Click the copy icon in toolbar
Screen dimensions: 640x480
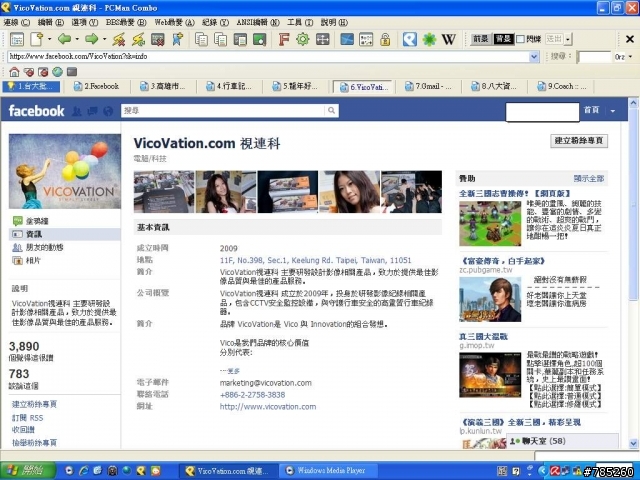coord(201,39)
